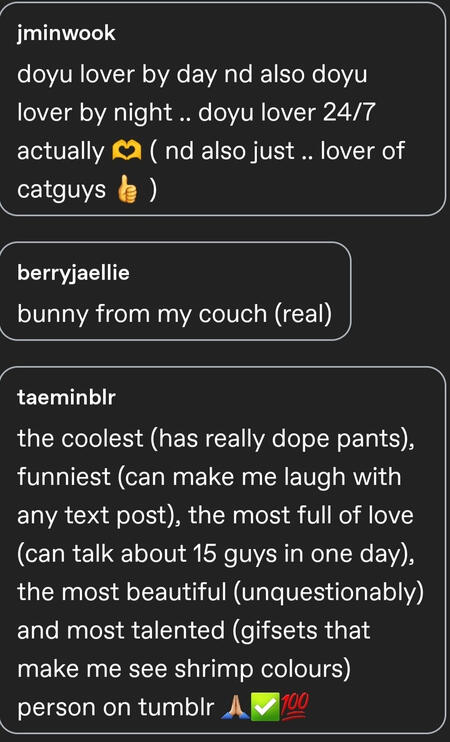Open the taeminblr username link

(x=66, y=398)
